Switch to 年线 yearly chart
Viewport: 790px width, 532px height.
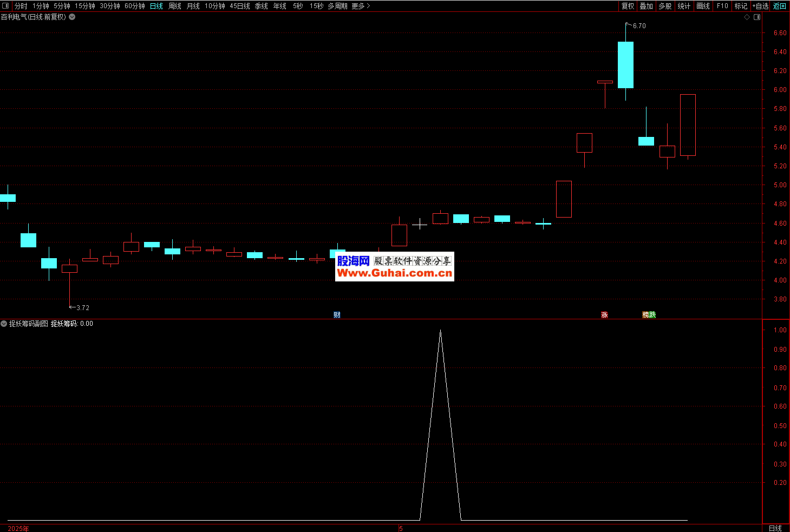(280, 6)
